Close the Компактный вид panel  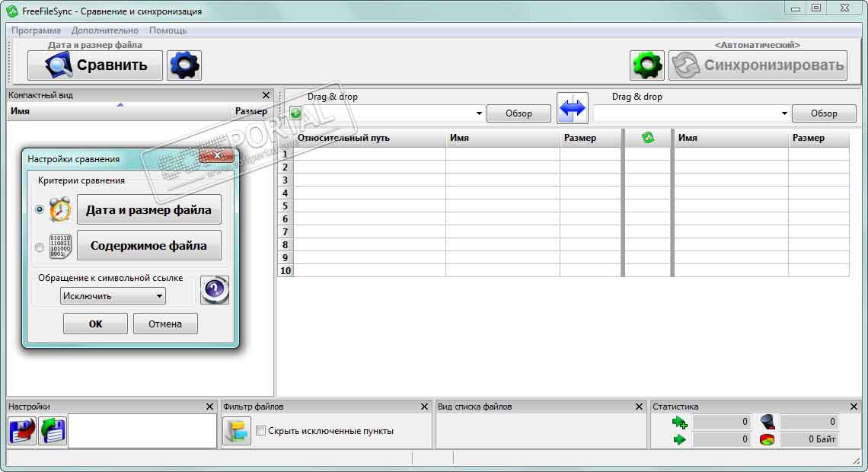[x=266, y=95]
